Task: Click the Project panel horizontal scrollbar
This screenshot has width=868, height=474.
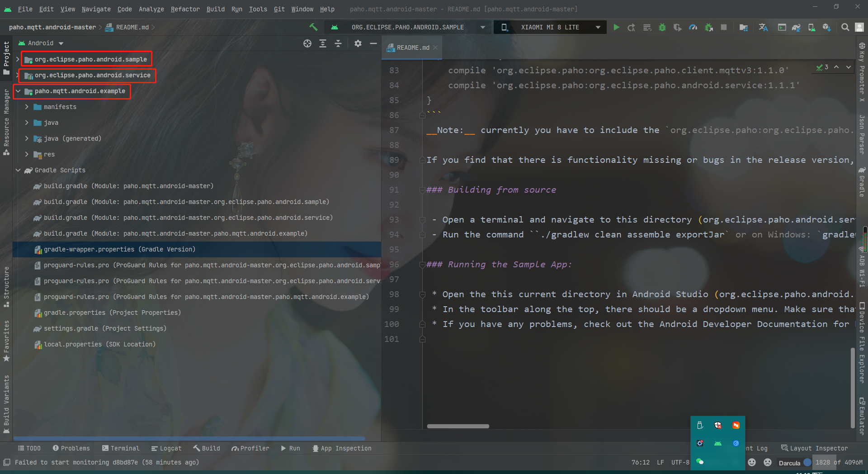Action: 189,438
